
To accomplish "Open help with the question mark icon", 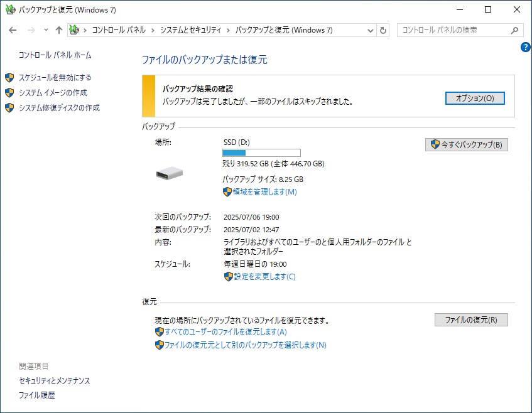I will click(x=526, y=47).
